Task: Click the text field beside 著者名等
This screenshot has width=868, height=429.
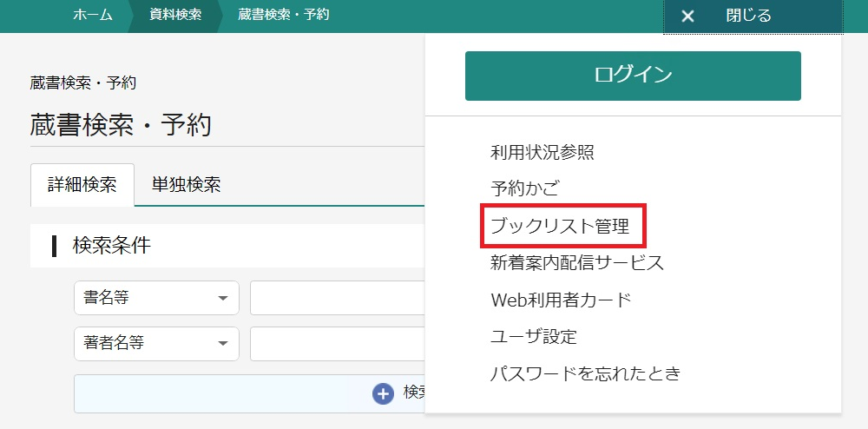Action: point(337,343)
